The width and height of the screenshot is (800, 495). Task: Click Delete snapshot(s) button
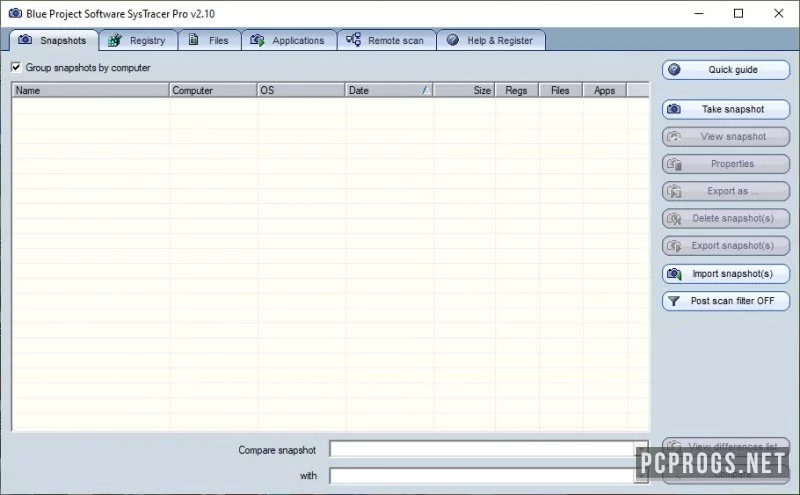point(726,218)
